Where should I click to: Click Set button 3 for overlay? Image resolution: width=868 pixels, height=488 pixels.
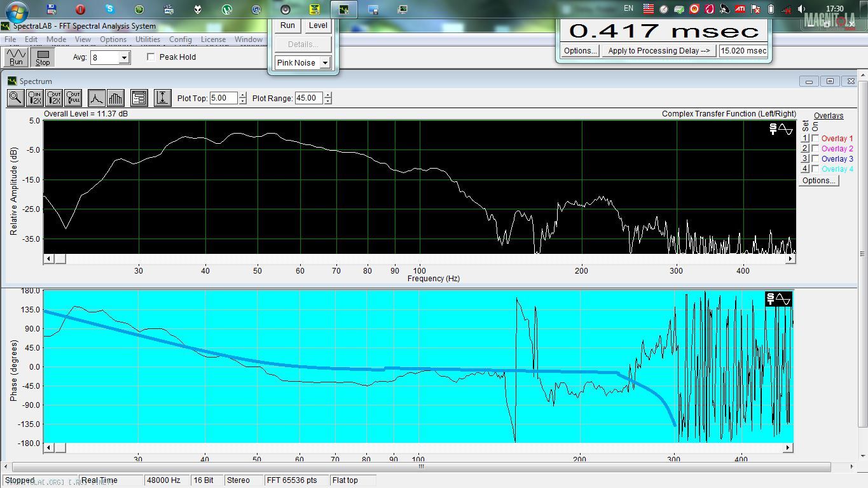point(804,159)
